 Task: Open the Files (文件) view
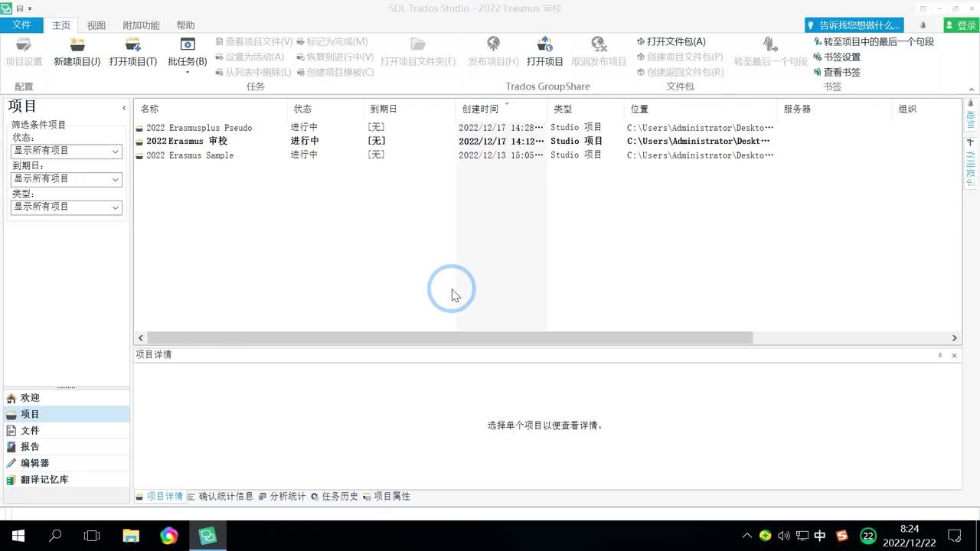(66, 431)
